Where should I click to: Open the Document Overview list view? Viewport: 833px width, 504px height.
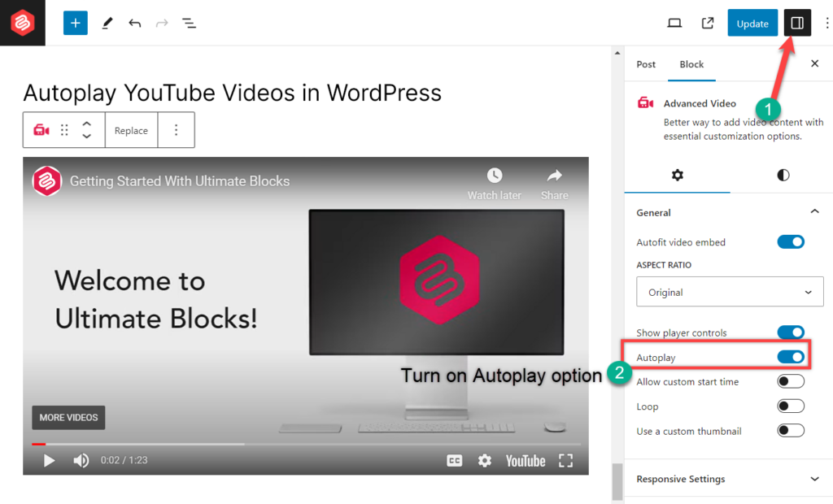click(189, 23)
